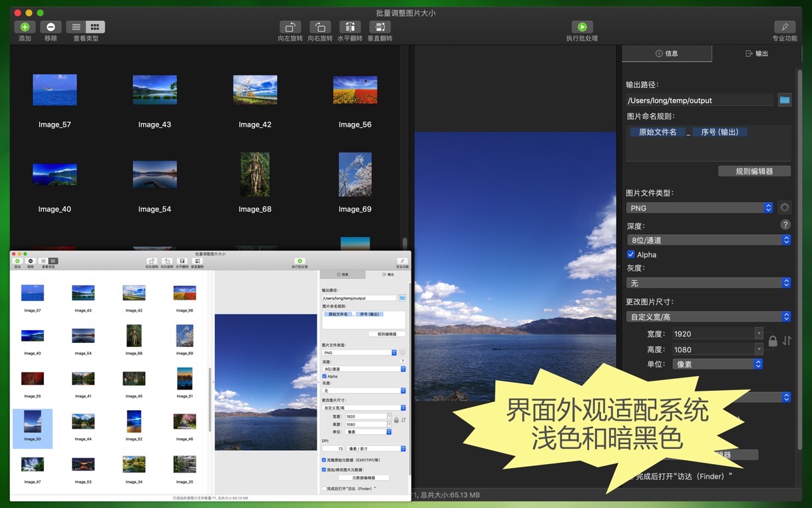
Task: Click 垂直翻转 icon in the light window
Action: point(198,261)
